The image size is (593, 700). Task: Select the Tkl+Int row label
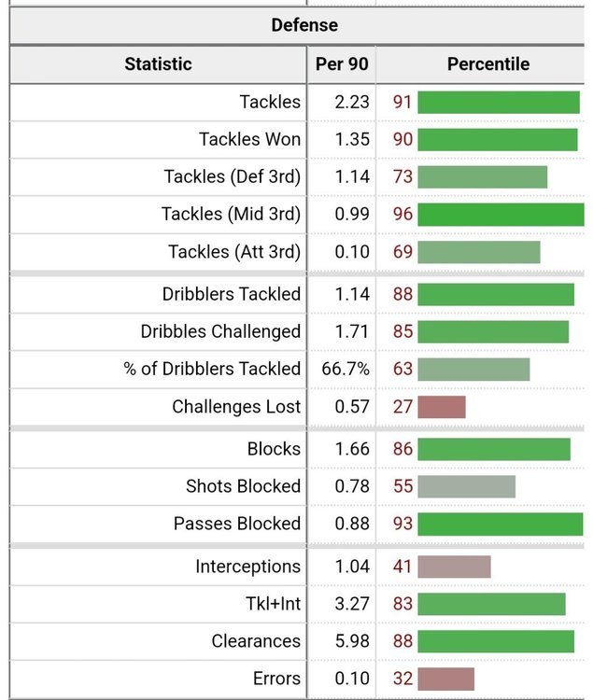[x=274, y=604]
